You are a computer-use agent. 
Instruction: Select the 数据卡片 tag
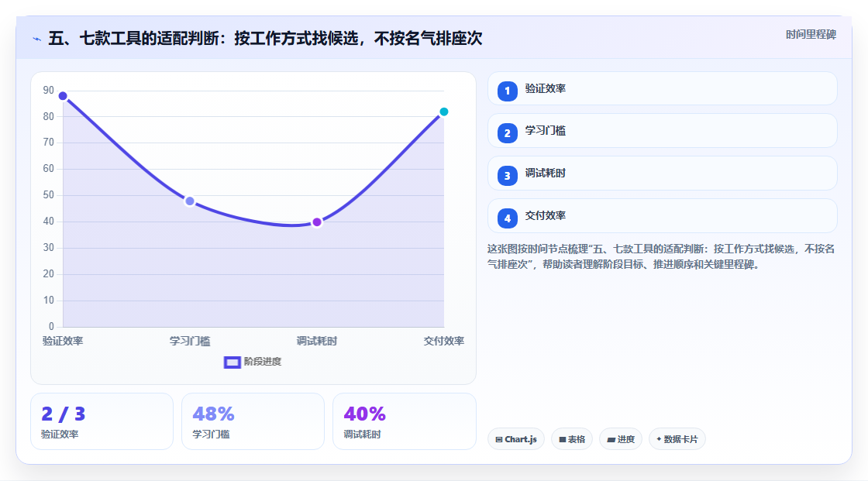point(677,439)
